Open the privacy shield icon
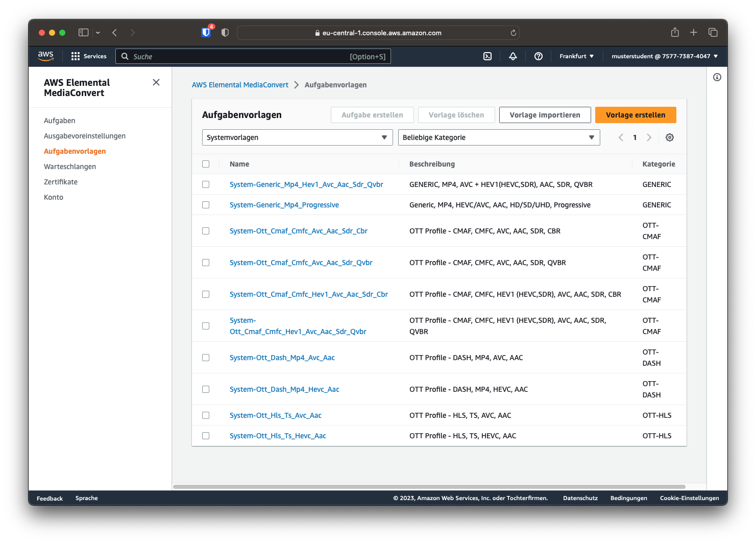Image resolution: width=756 pixels, height=543 pixels. [x=225, y=33]
